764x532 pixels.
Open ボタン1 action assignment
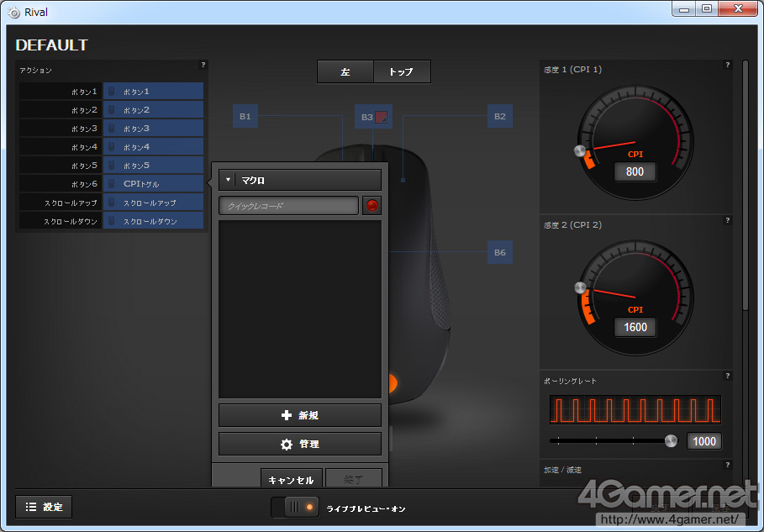153,92
